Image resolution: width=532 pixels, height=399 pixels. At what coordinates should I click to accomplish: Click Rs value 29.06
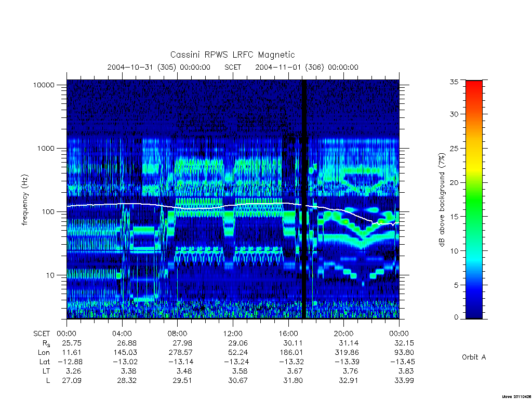pyautogui.click(x=238, y=343)
